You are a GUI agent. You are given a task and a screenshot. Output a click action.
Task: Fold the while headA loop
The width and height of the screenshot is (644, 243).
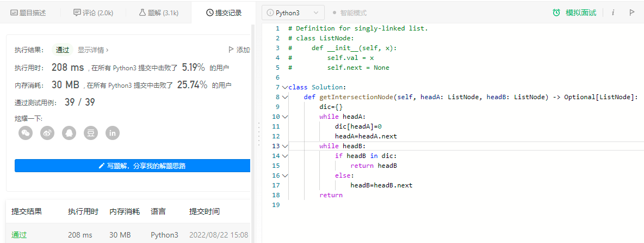(285, 117)
